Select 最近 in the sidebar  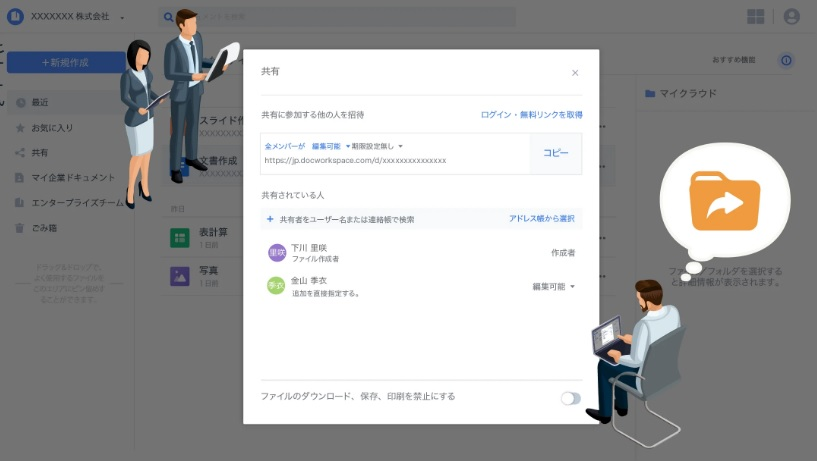coord(40,102)
